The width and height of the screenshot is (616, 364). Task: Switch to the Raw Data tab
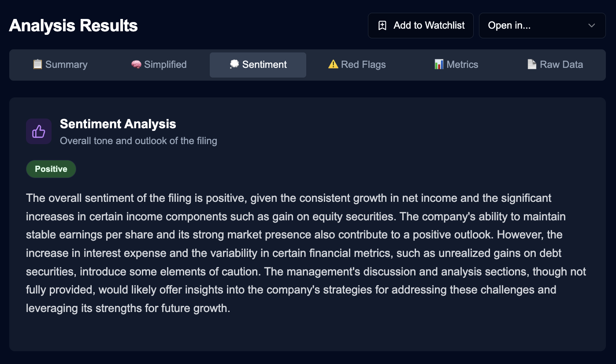tap(555, 64)
